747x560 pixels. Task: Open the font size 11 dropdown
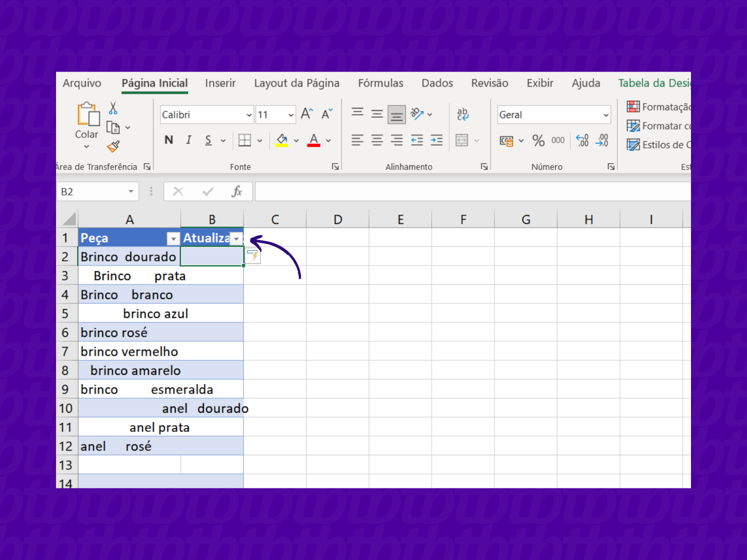click(291, 115)
